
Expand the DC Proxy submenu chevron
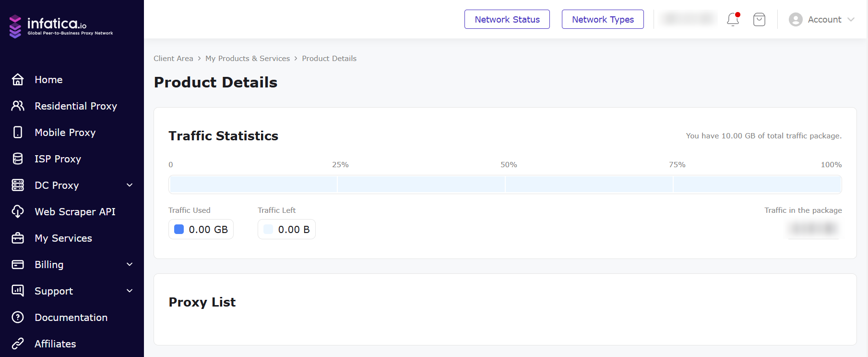130,185
